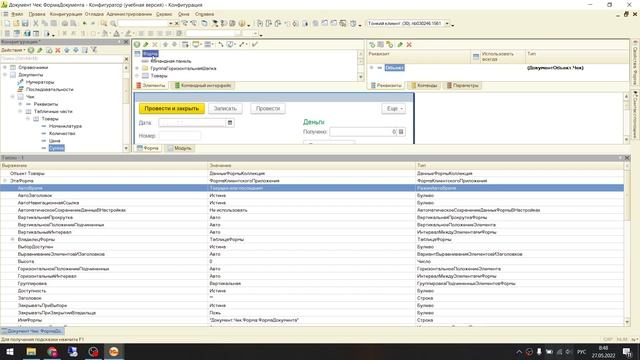Expand the Объект attribute row
The height and width of the screenshot is (360, 640).
pos(371,68)
